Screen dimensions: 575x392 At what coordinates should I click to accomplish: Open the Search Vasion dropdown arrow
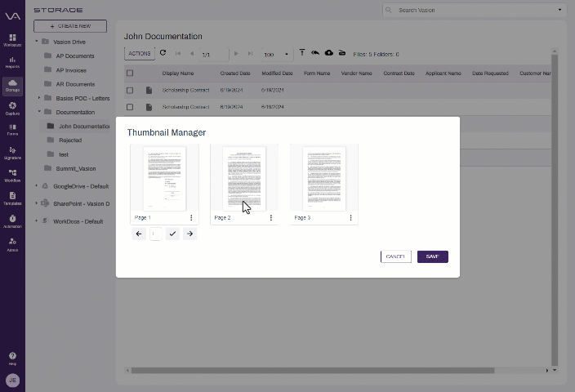click(559, 10)
